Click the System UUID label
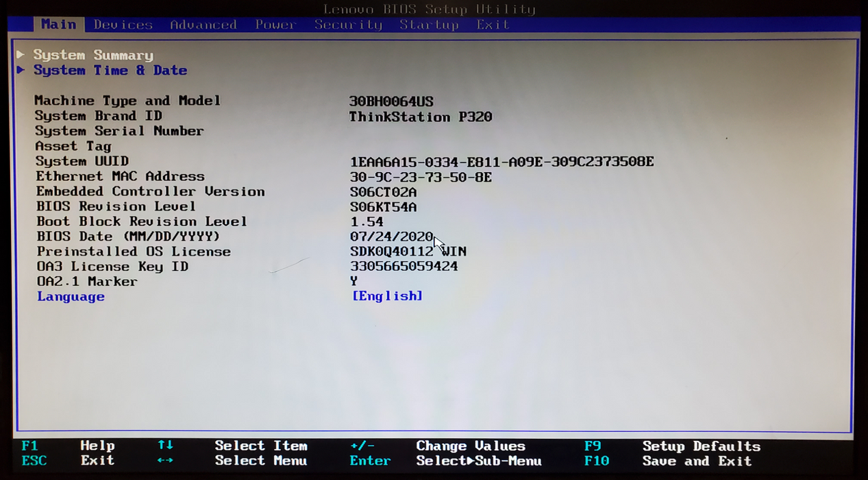Viewport: 868px width, 480px height. (x=82, y=161)
